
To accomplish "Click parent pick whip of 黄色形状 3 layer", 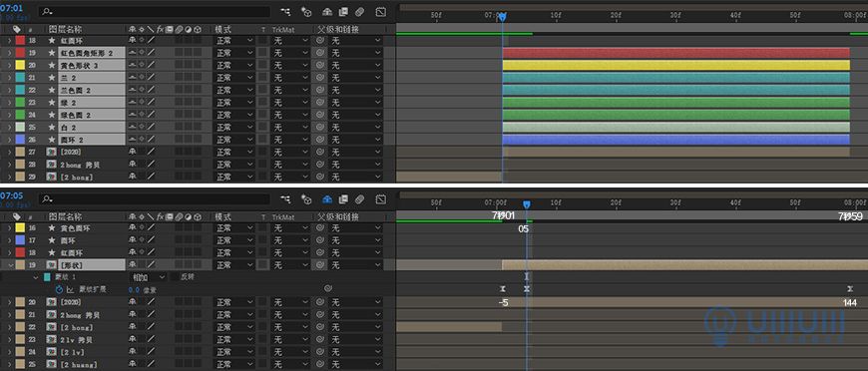I will point(320,66).
